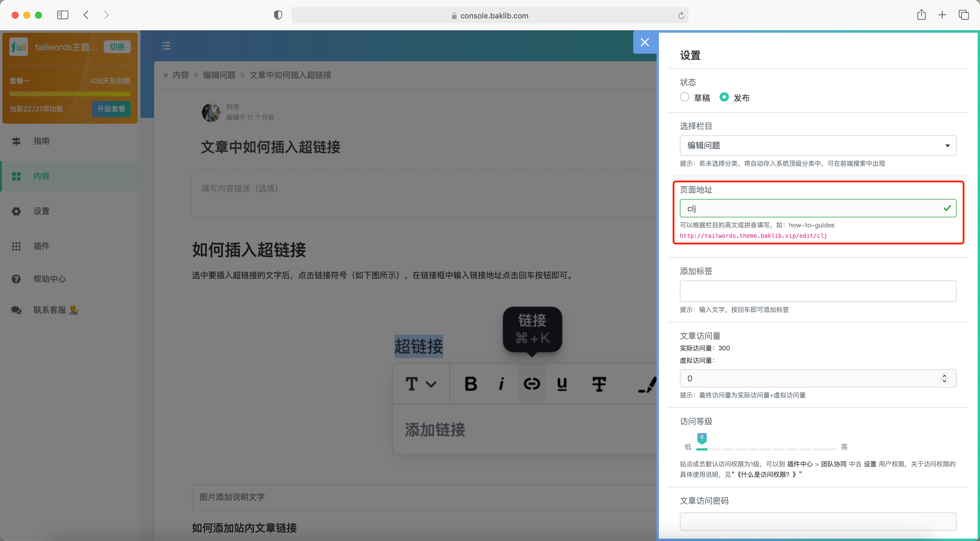
Task: Click the 填写内容描述 description field
Action: 424,193
